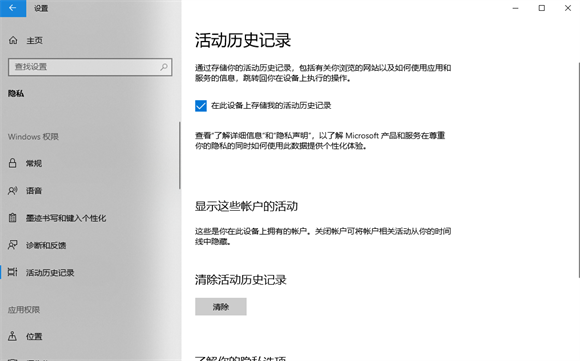
Task: Click the 清除 button
Action: (221, 307)
